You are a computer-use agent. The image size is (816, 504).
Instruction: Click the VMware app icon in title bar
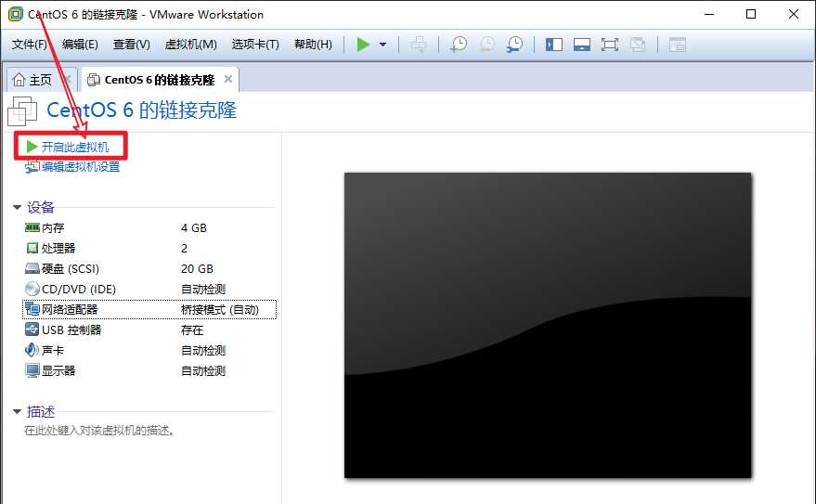pos(15,14)
